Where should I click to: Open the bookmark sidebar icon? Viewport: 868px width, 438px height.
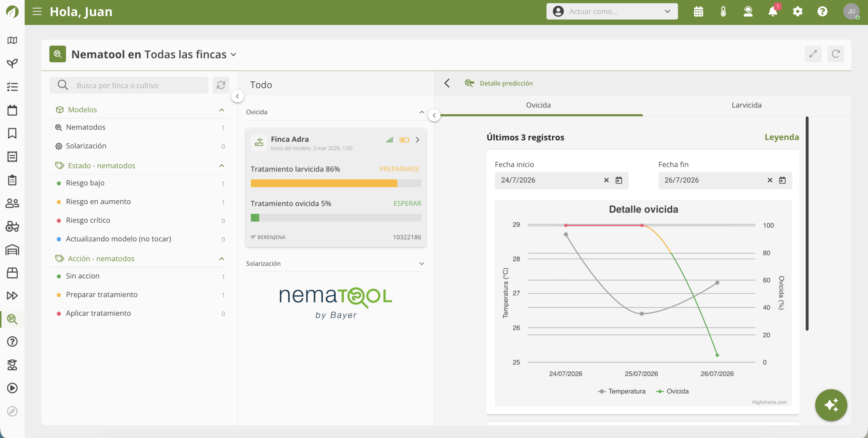[12, 133]
